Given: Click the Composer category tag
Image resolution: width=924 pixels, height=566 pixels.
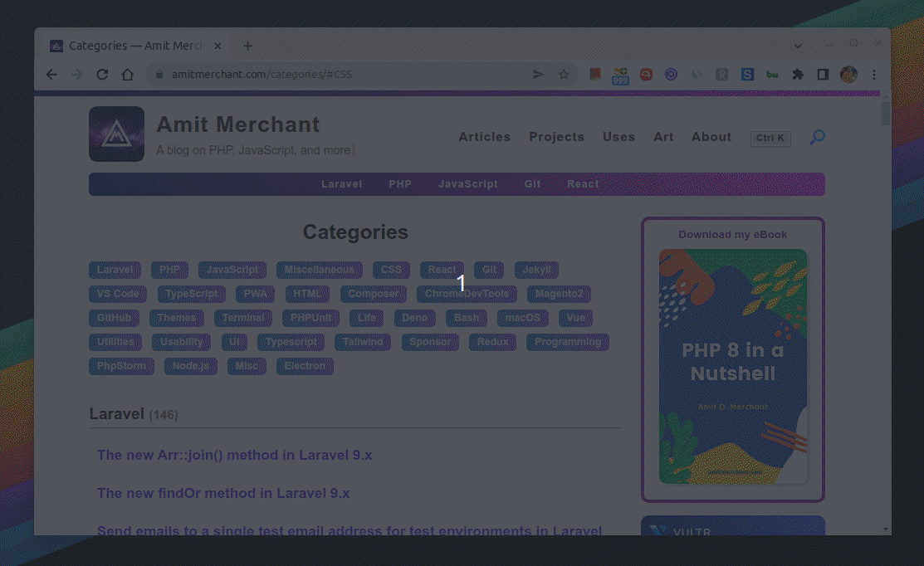Looking at the screenshot, I should pos(373,294).
